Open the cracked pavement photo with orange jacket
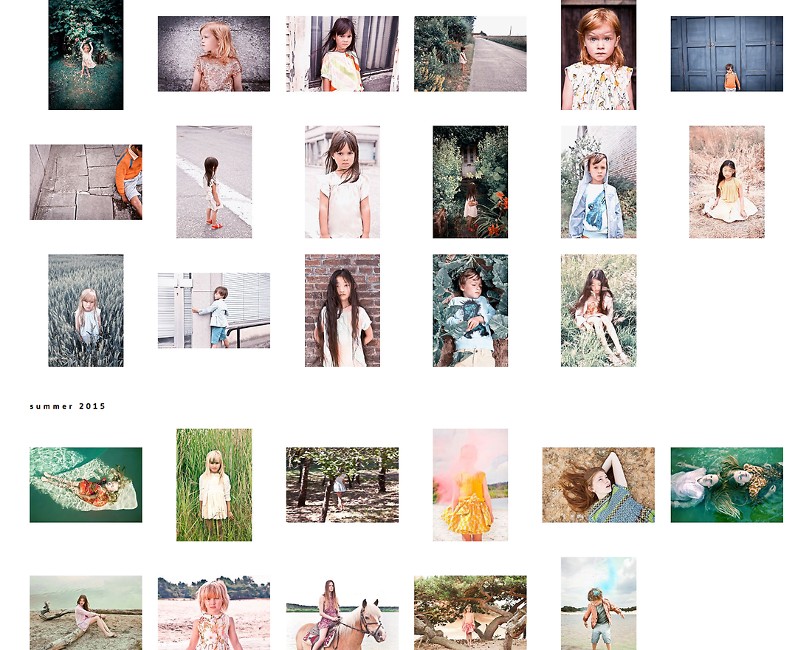The image size is (812, 650). (x=86, y=182)
